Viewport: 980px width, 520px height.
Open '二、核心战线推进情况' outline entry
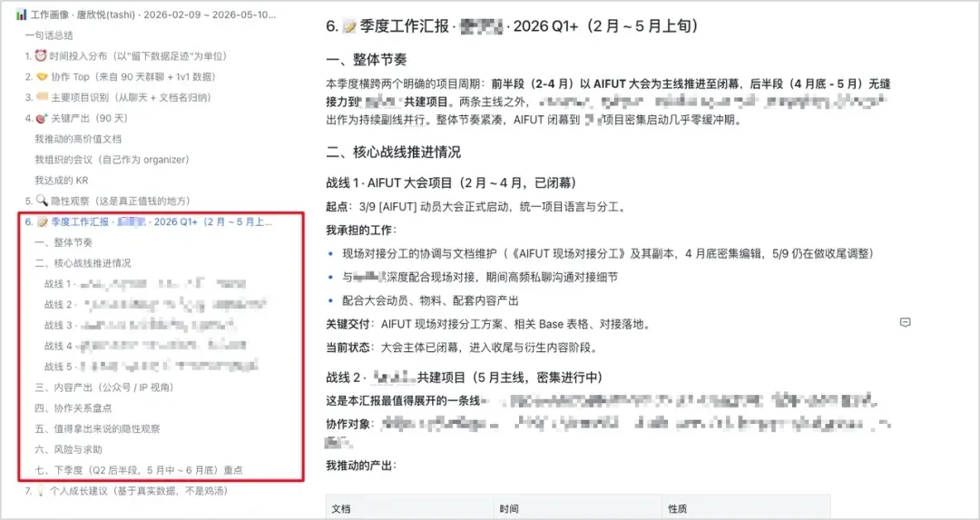tap(83, 262)
